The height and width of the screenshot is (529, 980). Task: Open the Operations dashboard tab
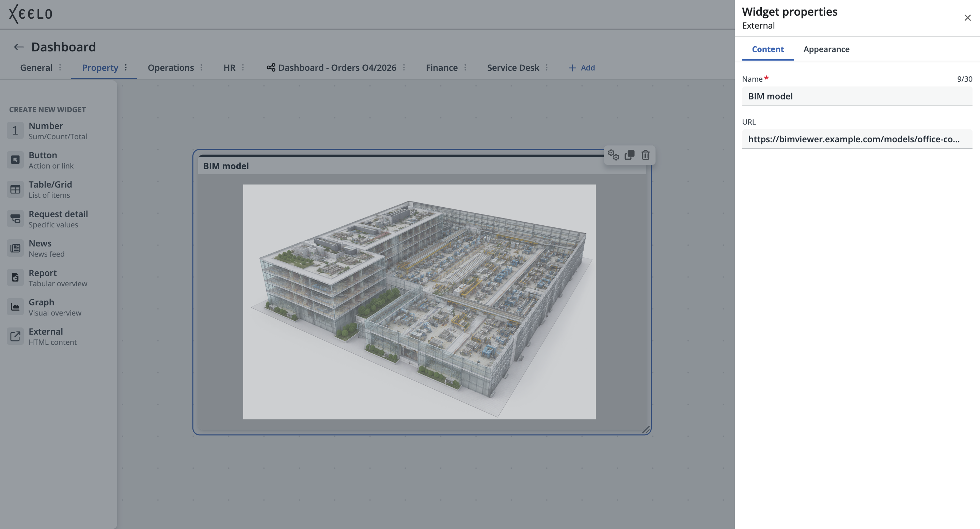(171, 68)
